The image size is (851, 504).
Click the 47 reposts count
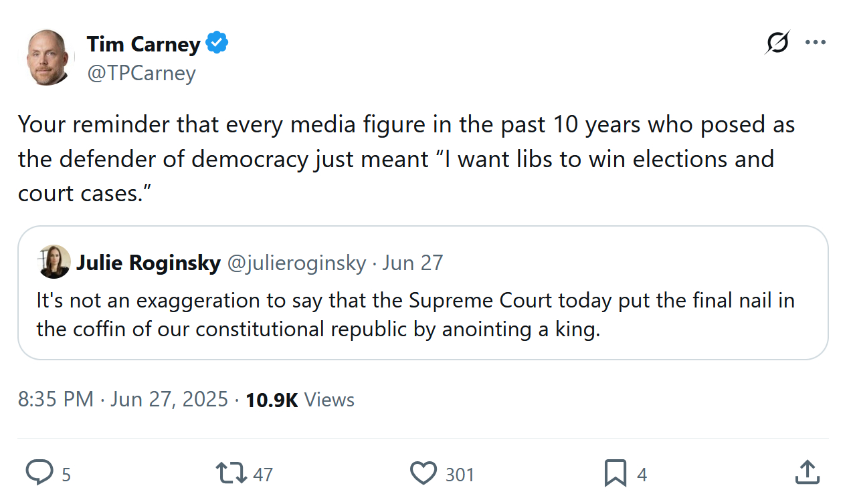click(263, 475)
